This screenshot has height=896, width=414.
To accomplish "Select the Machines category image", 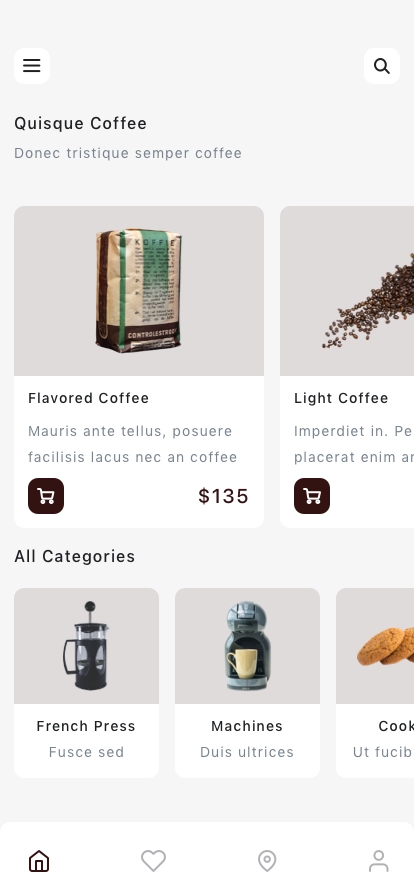I will click(247, 646).
